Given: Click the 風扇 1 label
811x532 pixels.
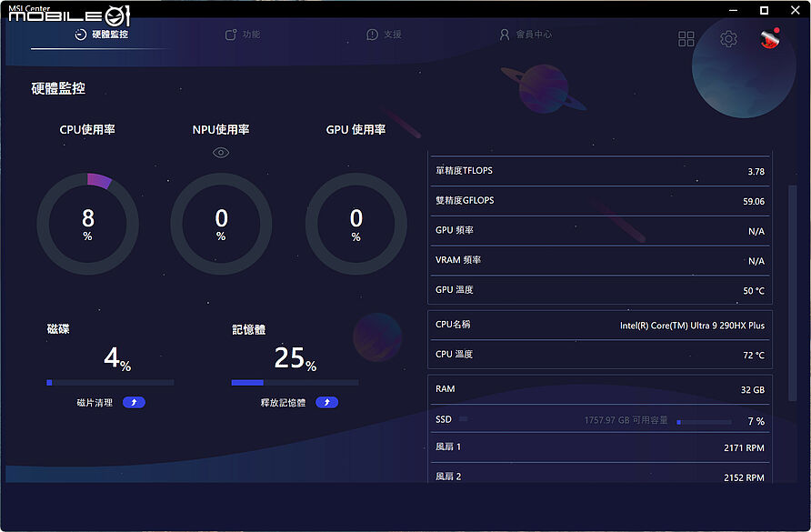Looking at the screenshot, I should click(448, 447).
